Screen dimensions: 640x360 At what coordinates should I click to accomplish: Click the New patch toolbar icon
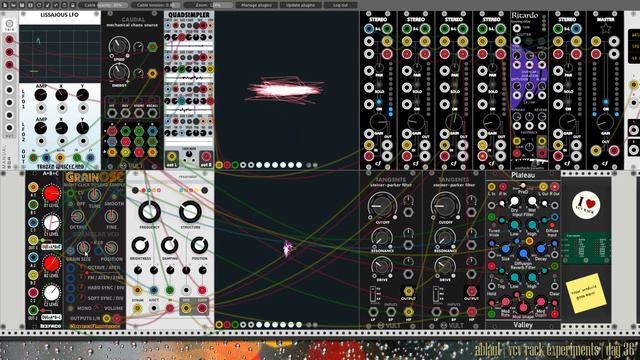[5, 5]
